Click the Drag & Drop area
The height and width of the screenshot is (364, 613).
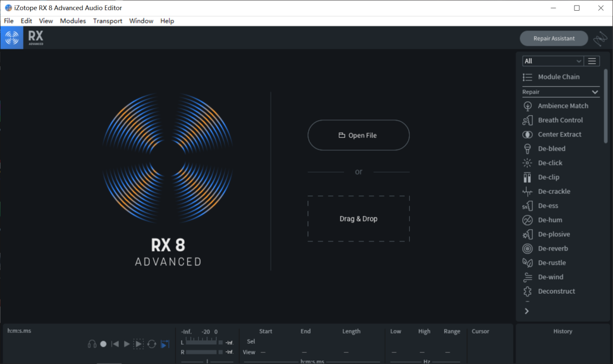[x=359, y=219]
